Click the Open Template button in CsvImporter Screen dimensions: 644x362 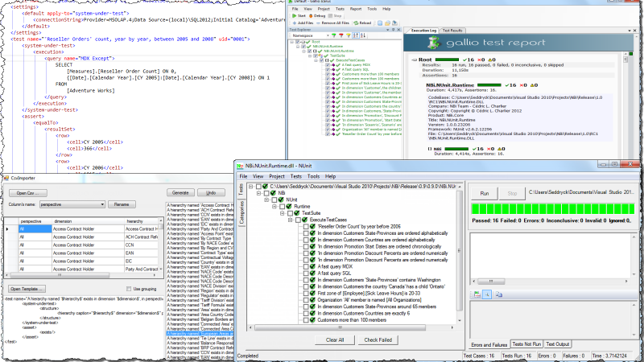tap(27, 289)
